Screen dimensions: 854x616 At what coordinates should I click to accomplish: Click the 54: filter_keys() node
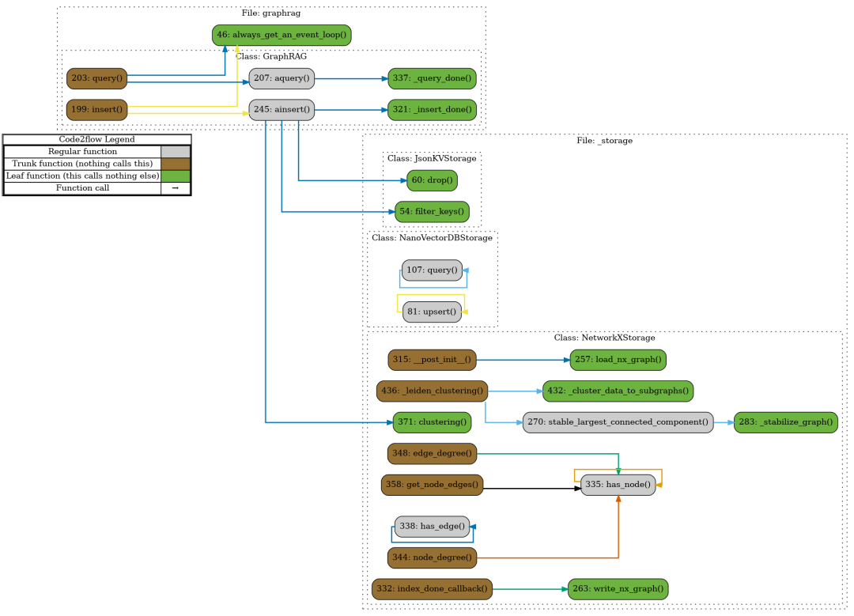pos(432,212)
